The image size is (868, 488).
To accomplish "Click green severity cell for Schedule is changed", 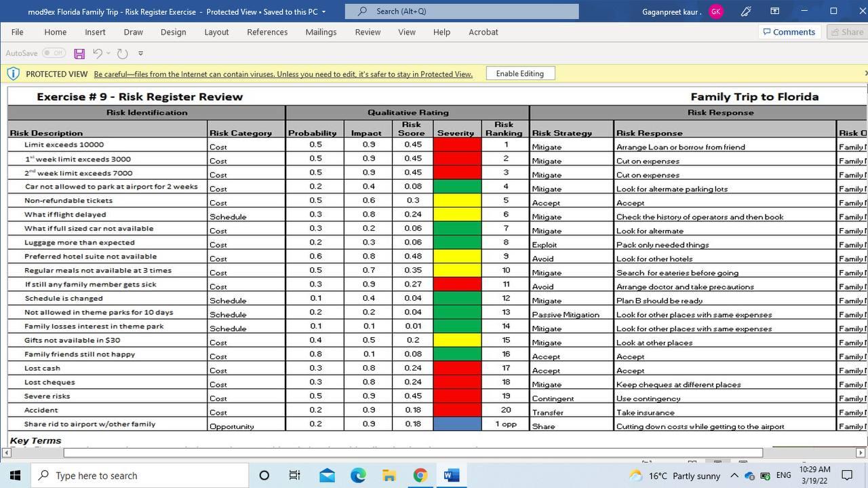I will (456, 299).
